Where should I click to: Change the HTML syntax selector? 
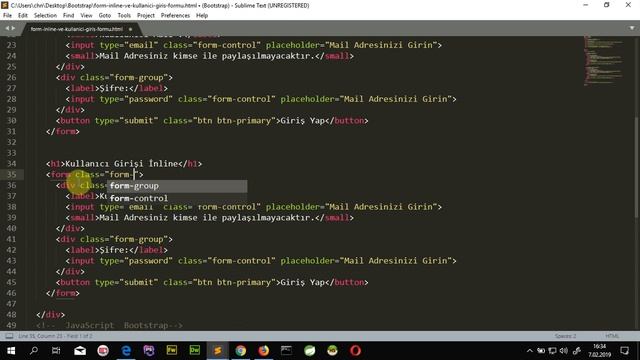click(x=612, y=336)
